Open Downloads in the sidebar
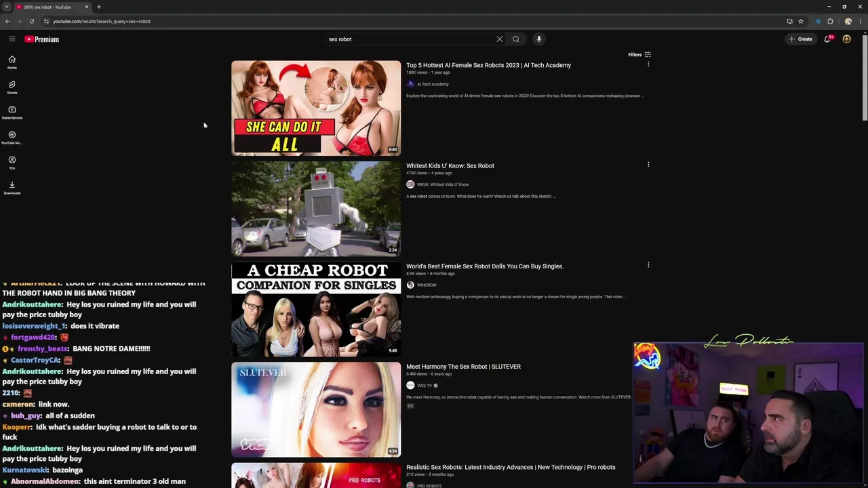The width and height of the screenshot is (868, 488). (x=12, y=188)
